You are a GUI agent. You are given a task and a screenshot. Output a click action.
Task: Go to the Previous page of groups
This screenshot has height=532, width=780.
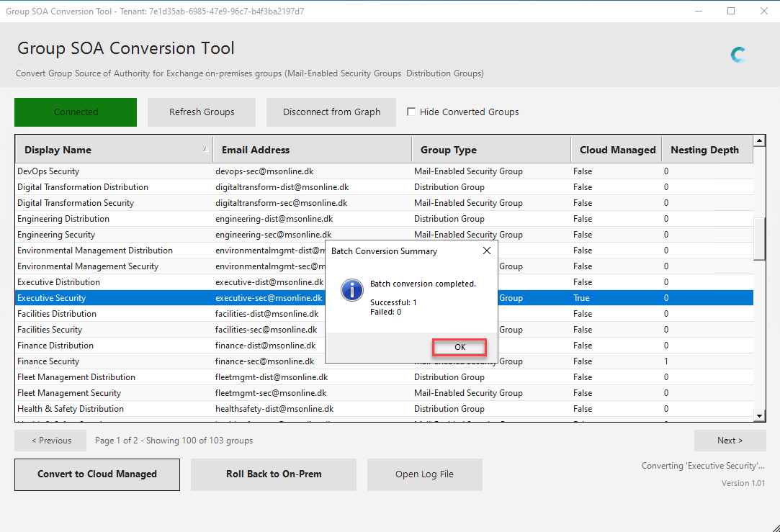point(50,441)
